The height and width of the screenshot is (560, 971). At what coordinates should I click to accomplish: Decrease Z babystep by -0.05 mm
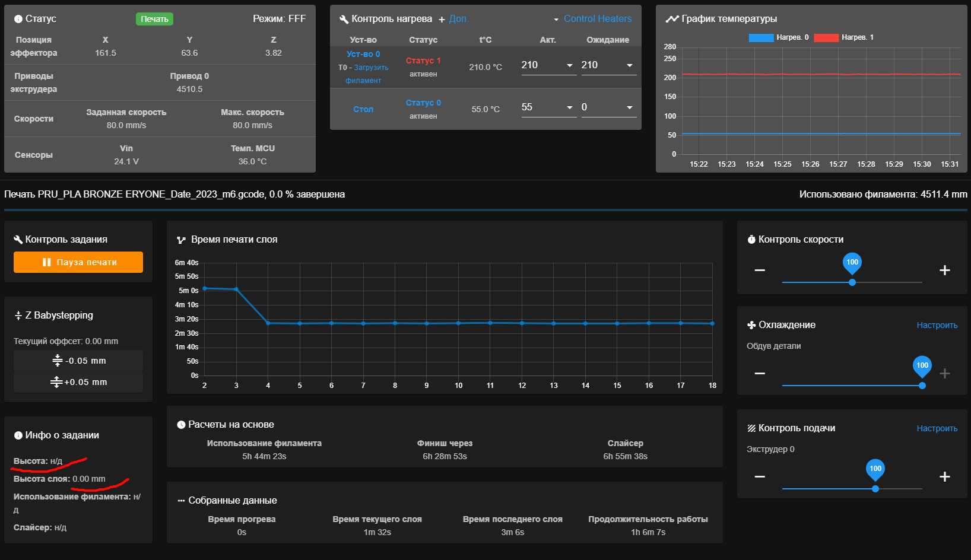tap(78, 361)
